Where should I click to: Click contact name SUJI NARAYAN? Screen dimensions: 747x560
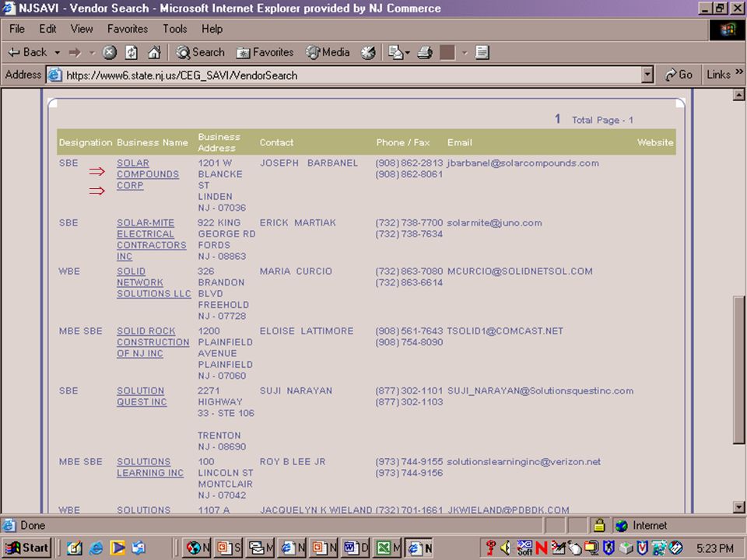[296, 390]
